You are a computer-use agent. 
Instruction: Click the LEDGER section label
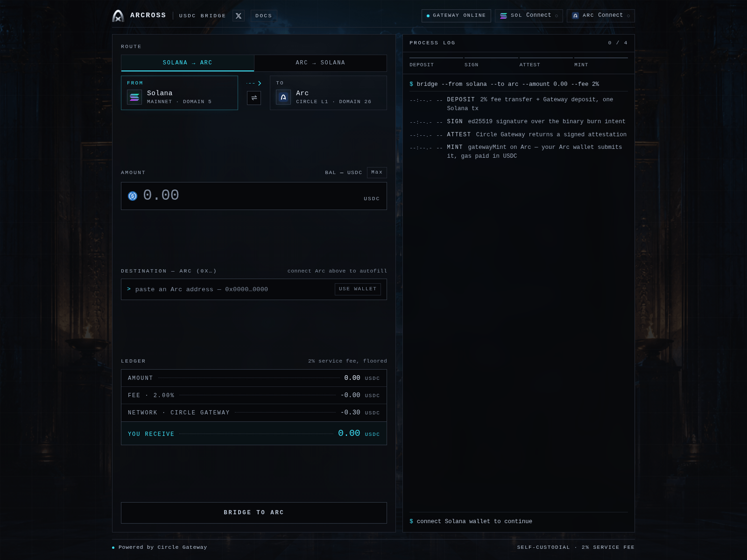[134, 361]
